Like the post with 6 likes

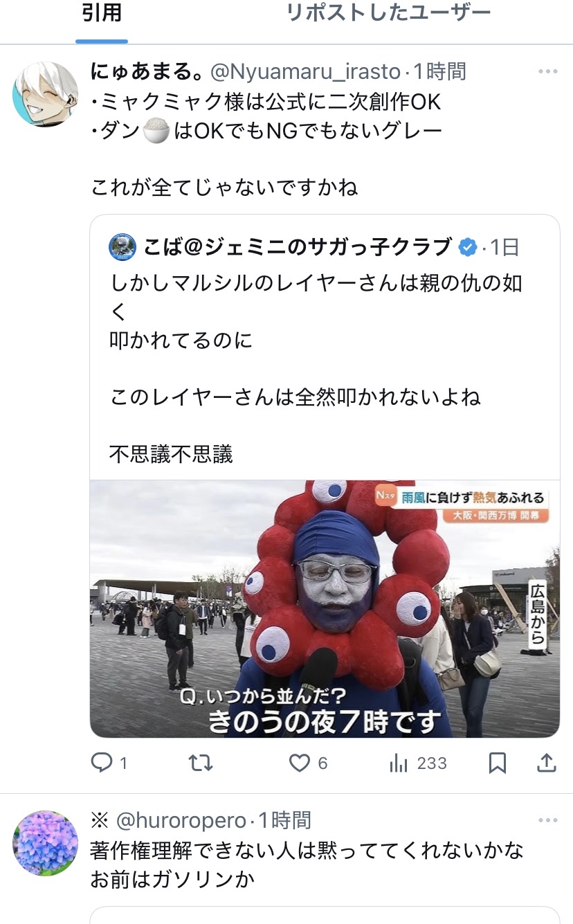[x=299, y=763]
